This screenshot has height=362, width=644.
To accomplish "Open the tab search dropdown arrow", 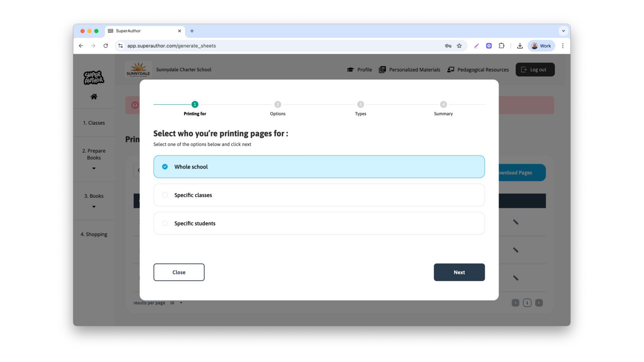I will click(563, 31).
